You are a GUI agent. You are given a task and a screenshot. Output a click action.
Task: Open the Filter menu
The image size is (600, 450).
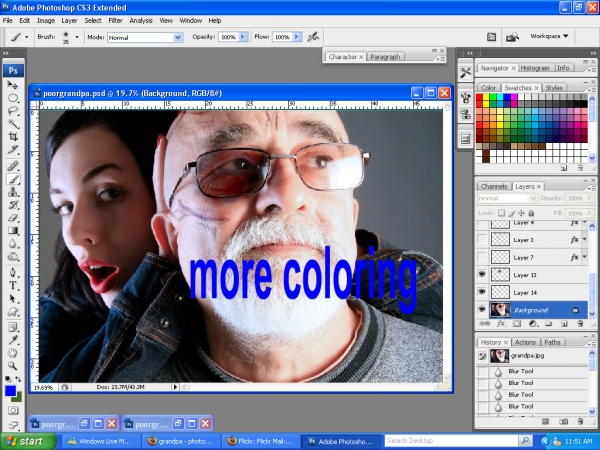115,21
